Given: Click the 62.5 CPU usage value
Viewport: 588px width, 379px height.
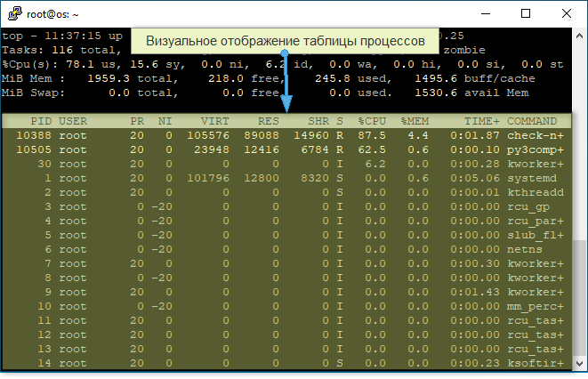Looking at the screenshot, I should point(372,149).
